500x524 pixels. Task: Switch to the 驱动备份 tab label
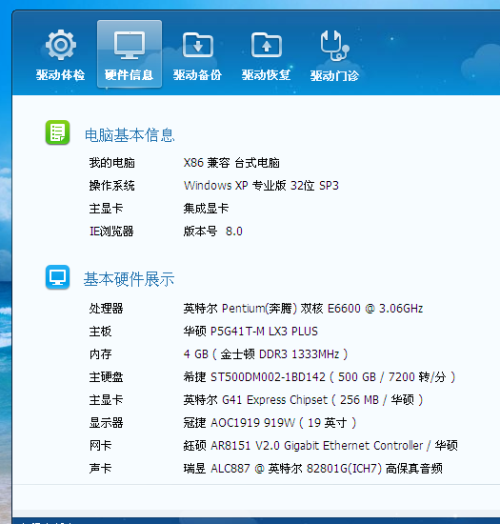coord(198,75)
